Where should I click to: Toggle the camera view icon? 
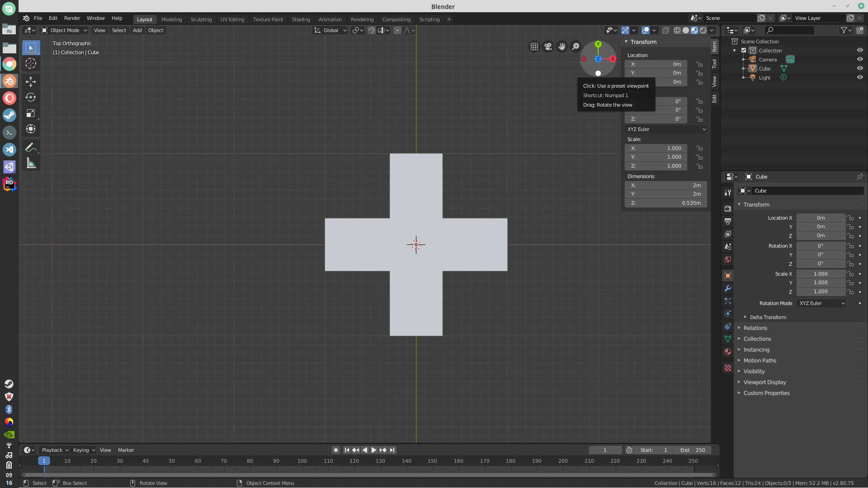(548, 47)
